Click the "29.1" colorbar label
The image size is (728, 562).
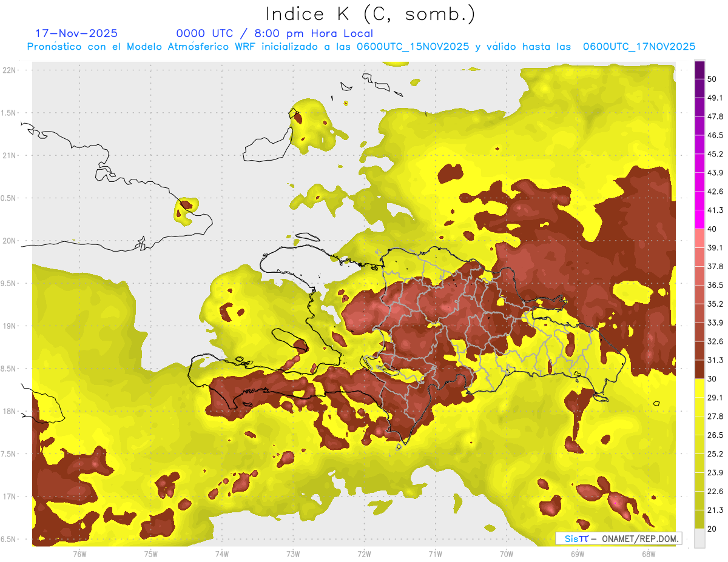pos(715,398)
